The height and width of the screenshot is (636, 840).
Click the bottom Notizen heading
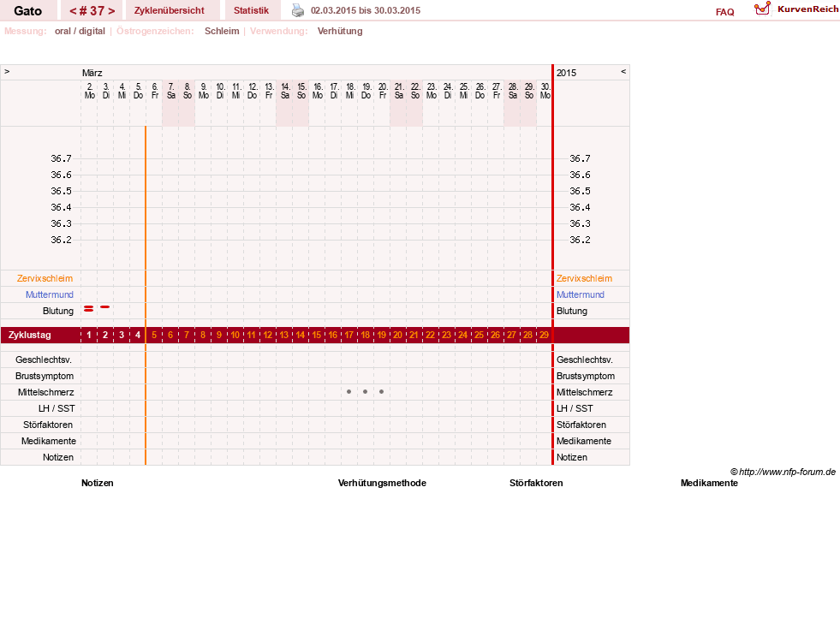[x=98, y=483]
